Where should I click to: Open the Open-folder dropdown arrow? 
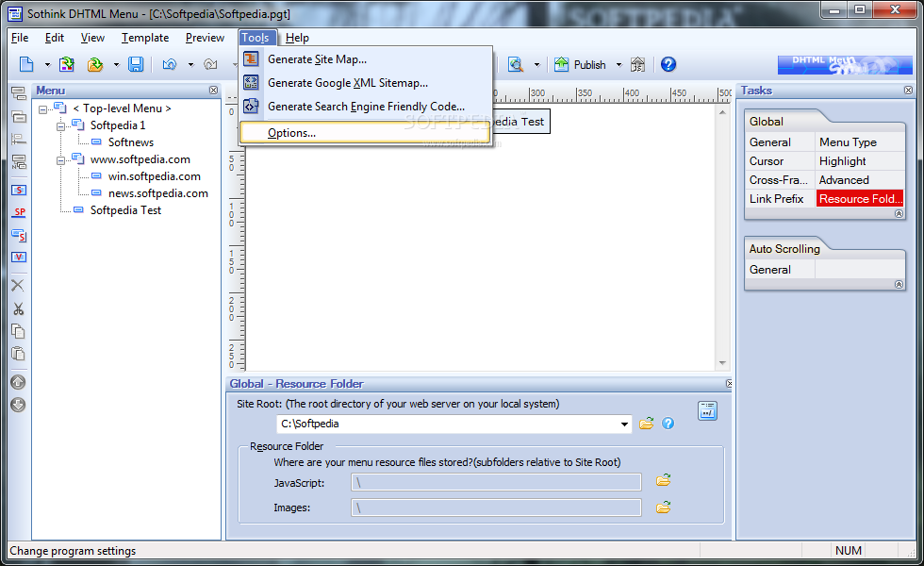116,65
